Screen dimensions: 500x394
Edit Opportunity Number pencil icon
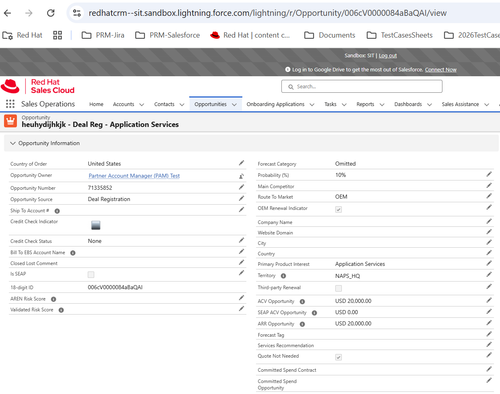(242, 187)
